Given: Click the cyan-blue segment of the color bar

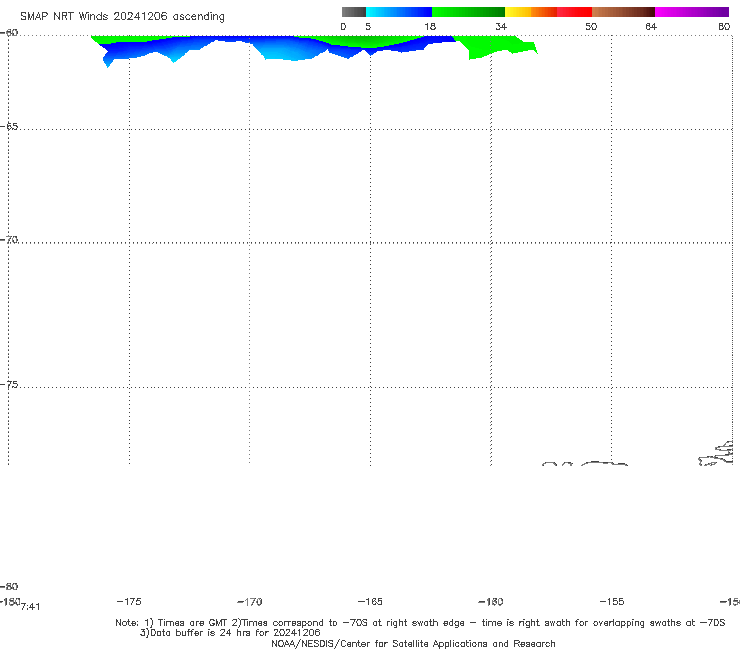Looking at the screenshot, I should point(399,12).
